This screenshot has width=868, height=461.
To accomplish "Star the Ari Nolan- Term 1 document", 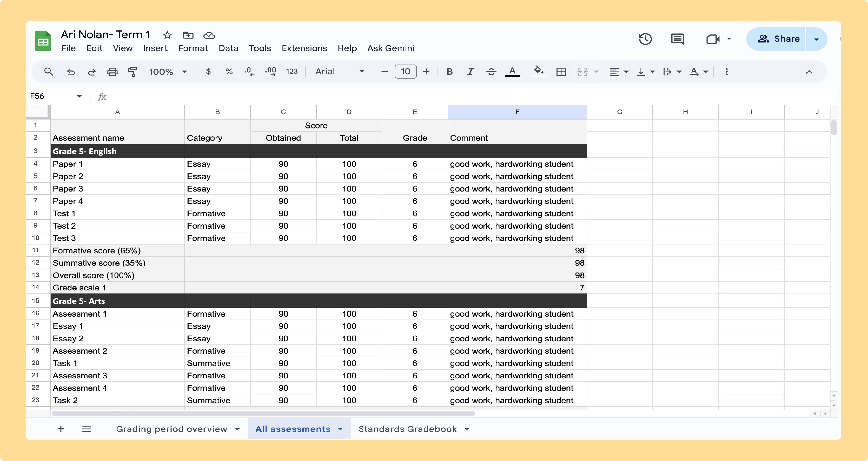I will point(167,35).
